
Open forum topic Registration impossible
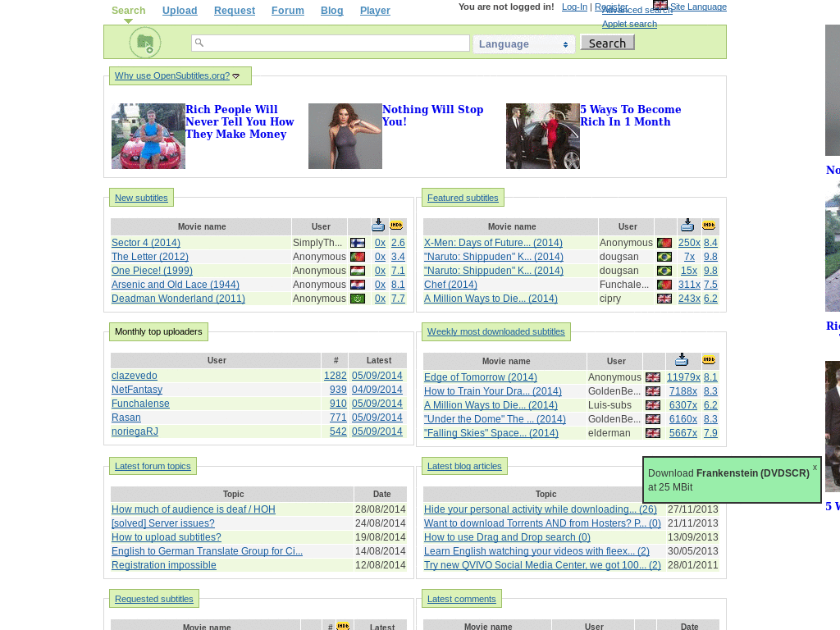click(x=164, y=564)
